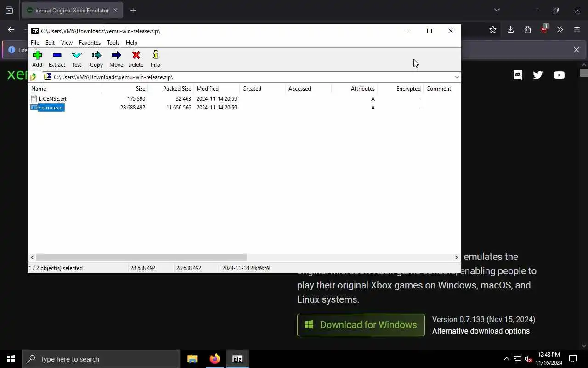Click the horizontal scrollbar thumb in file list
Viewport: 588px width, 368px height.
pyautogui.click(x=141, y=257)
